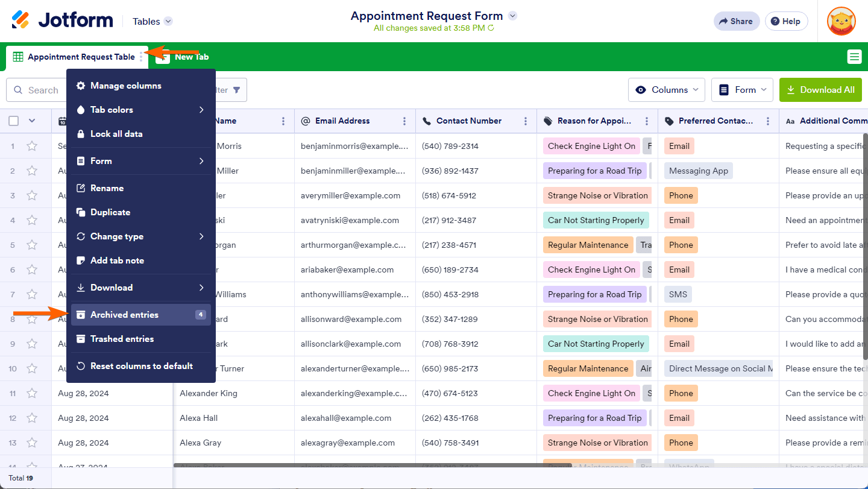
Task: Open the Help button
Action: click(x=786, y=21)
